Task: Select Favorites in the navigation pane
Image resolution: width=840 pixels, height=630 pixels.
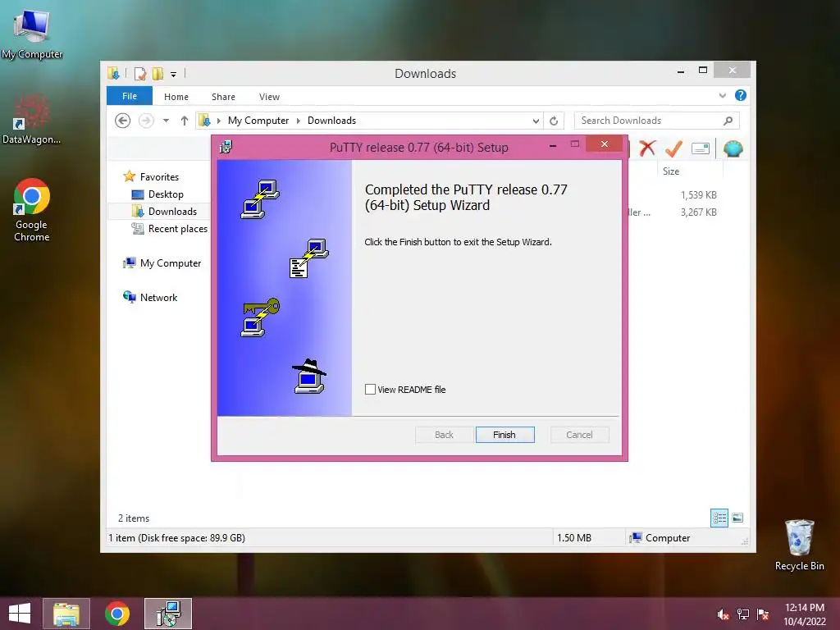Action: tap(159, 177)
